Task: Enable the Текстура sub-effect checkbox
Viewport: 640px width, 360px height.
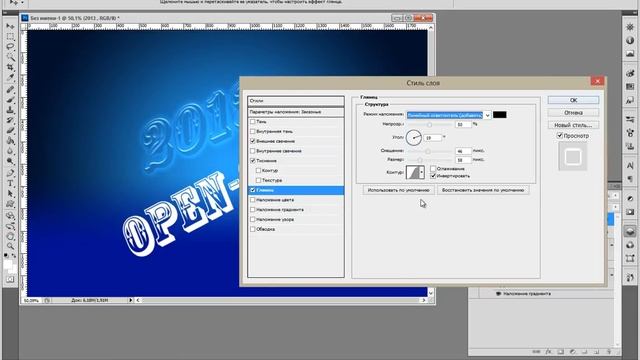Action: [258, 180]
